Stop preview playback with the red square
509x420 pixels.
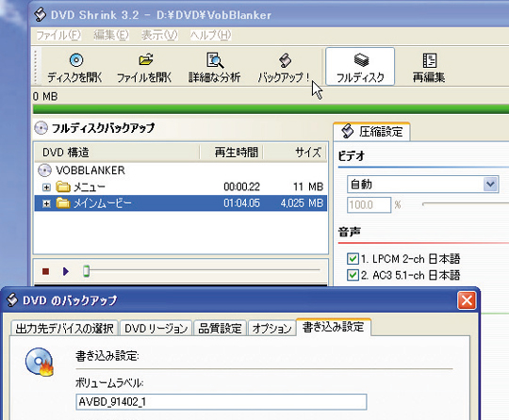coord(46,271)
